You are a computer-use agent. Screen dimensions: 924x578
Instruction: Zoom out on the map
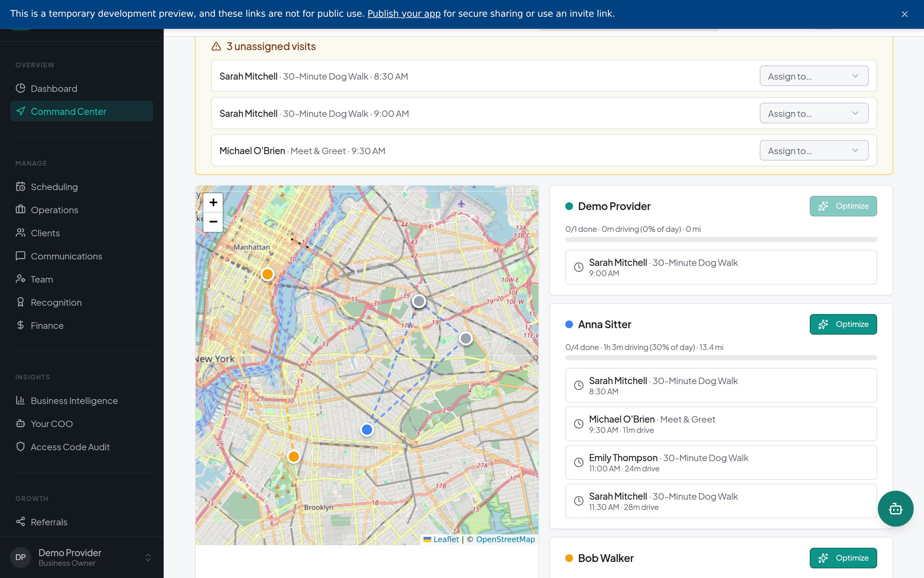(x=213, y=222)
